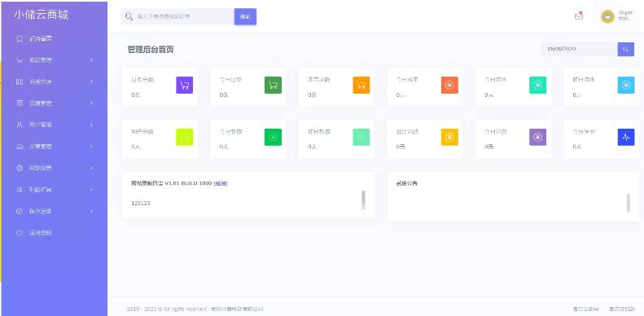Click the gear website settings icon in the sidebar
Image resolution: width=644 pixels, height=316 pixels.
pyautogui.click(x=19, y=168)
